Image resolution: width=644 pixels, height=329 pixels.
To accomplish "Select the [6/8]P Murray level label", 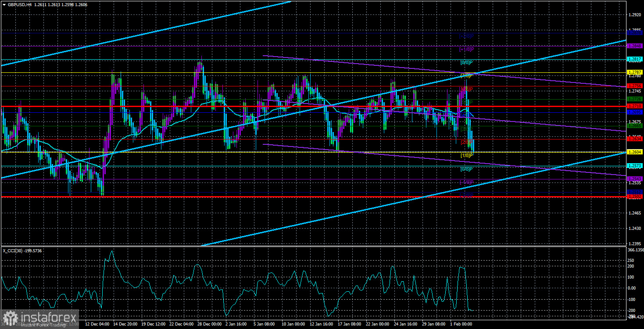I will pyautogui.click(x=466, y=89).
